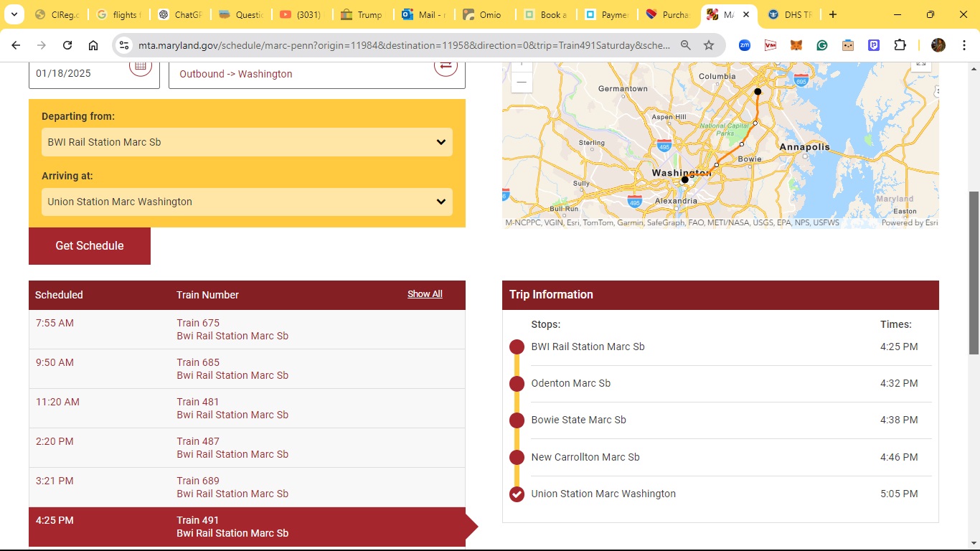Select Train 487 at 2:20 PM
This screenshot has height=551, width=980.
(x=247, y=448)
